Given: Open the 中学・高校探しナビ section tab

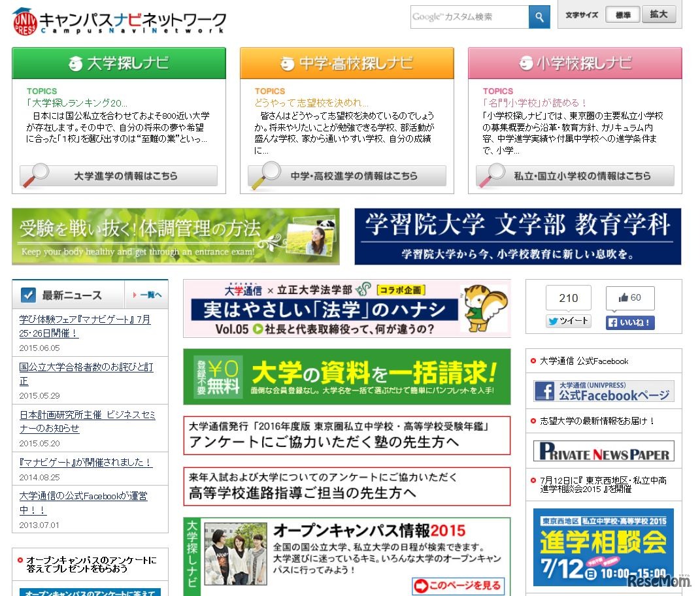Looking at the screenshot, I should (x=344, y=63).
